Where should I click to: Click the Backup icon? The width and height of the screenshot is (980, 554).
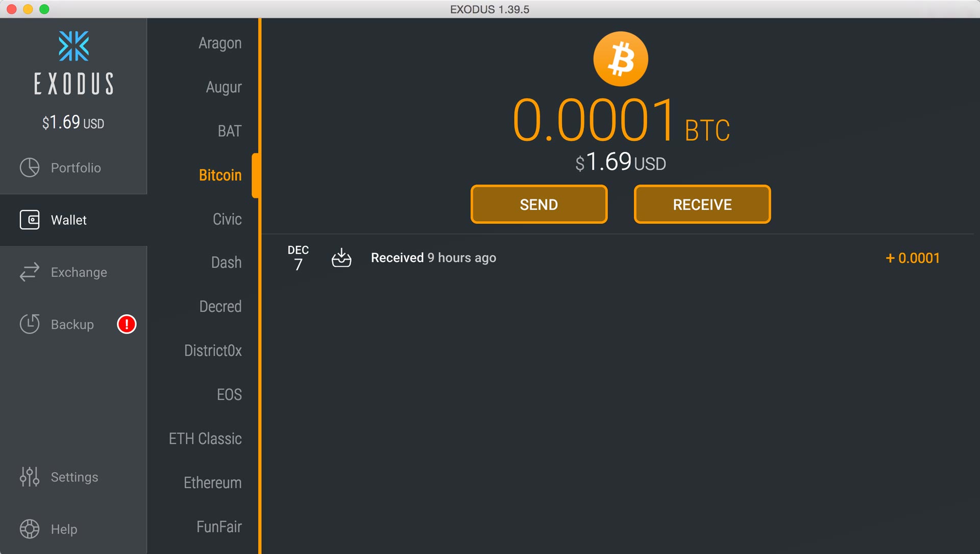[29, 324]
